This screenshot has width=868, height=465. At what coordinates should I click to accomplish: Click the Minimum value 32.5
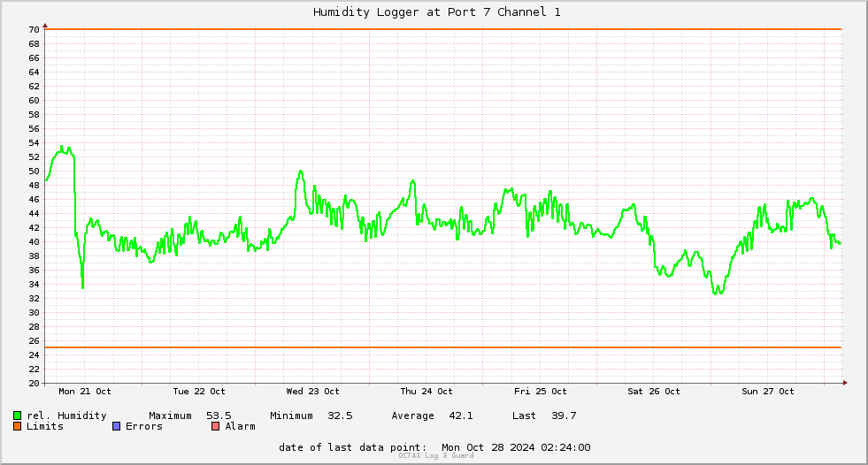(340, 415)
